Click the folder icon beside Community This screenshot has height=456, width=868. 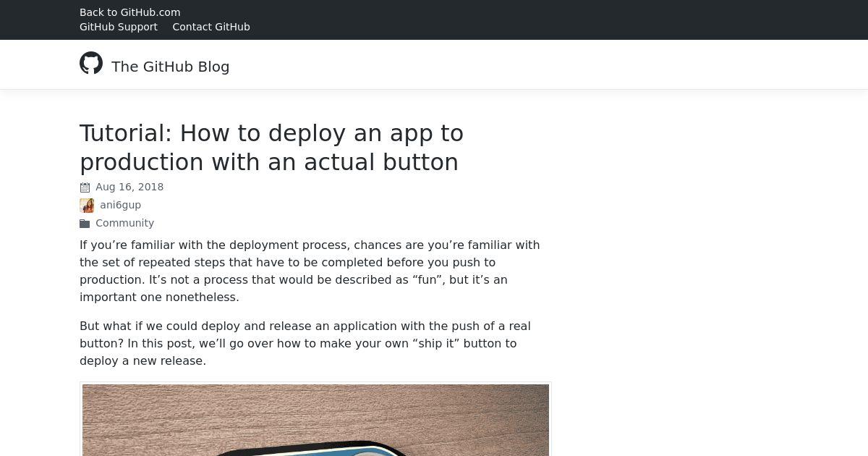85,224
